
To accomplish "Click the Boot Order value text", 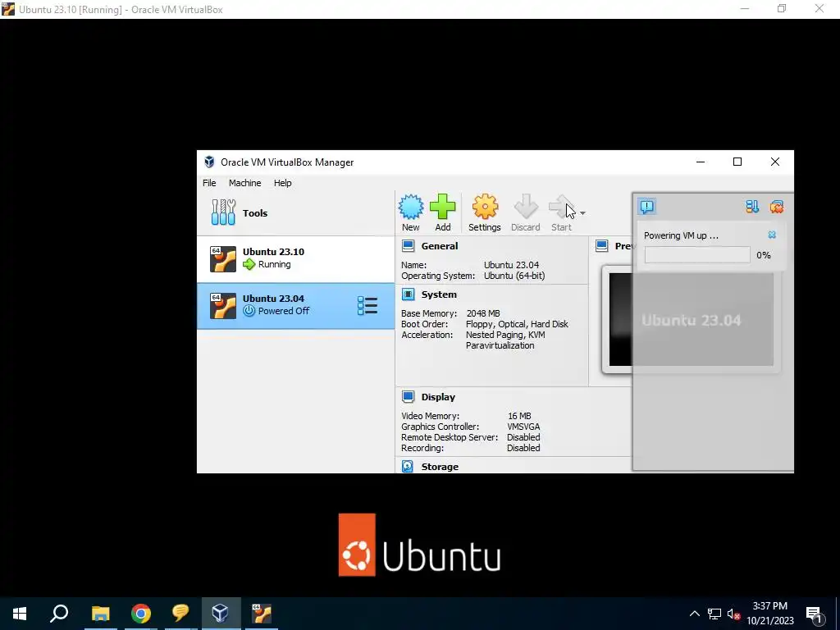I will [x=517, y=324].
